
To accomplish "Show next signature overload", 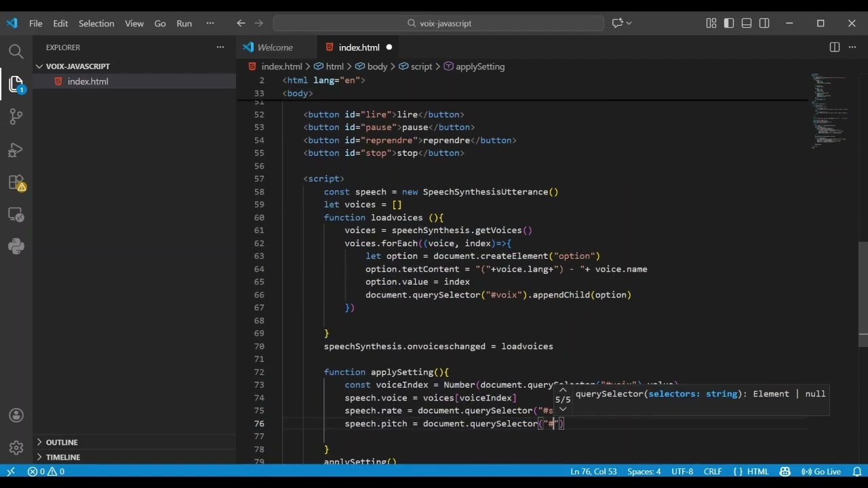I will tap(563, 409).
